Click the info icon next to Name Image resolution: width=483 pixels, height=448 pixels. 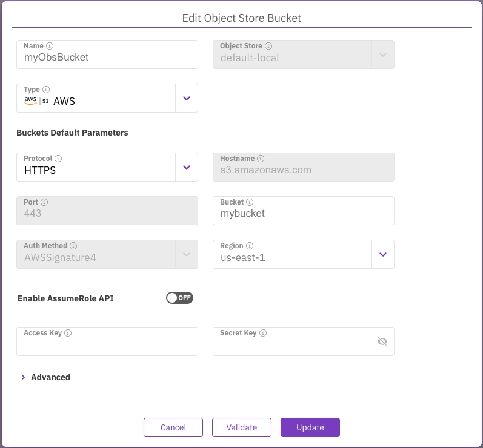click(x=50, y=46)
